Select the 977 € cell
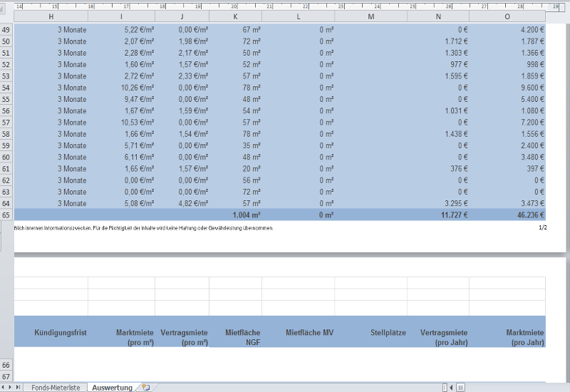 tap(438, 64)
